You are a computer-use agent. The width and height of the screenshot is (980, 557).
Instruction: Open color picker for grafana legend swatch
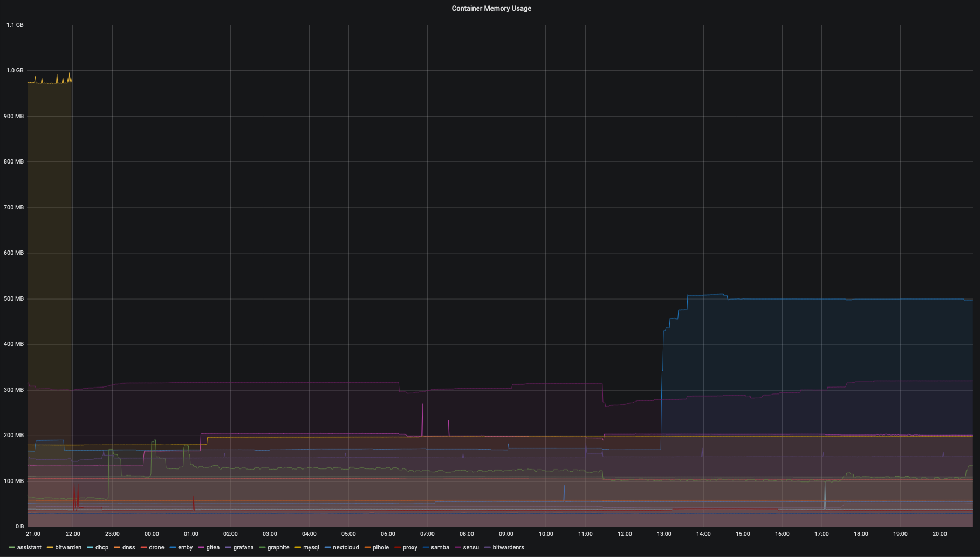pyautogui.click(x=229, y=547)
